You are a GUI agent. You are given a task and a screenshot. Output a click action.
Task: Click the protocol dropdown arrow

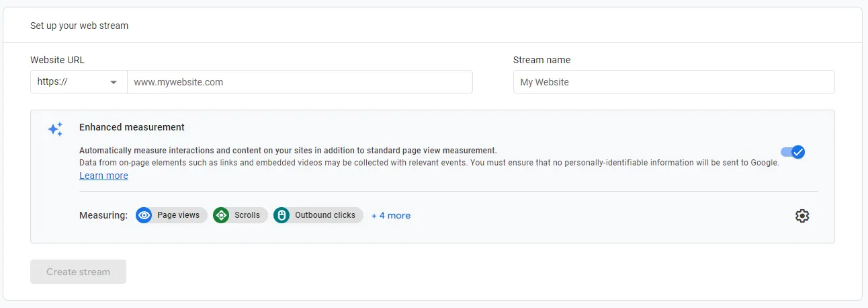(x=114, y=83)
